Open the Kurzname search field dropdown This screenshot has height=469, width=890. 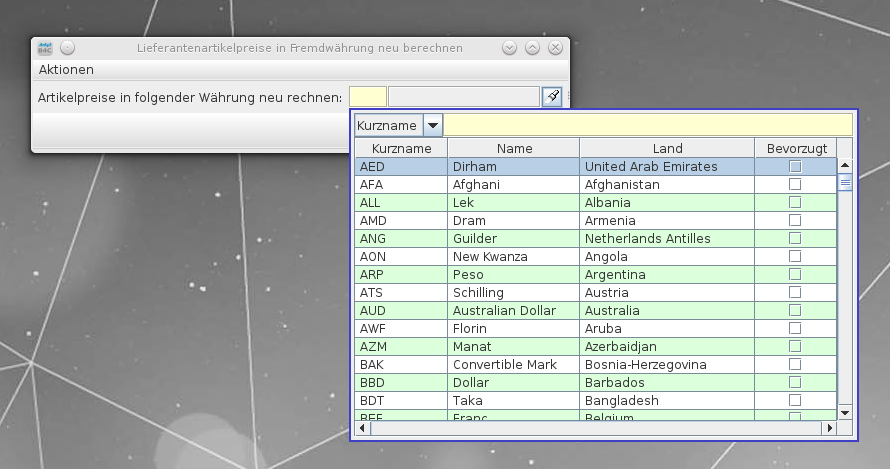pyautogui.click(x=433, y=125)
